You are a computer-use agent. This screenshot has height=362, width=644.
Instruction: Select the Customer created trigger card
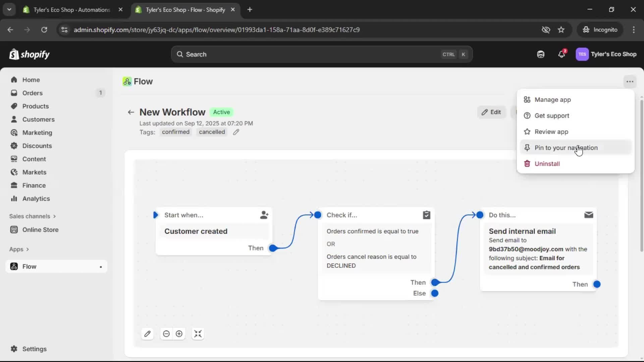[214, 231]
